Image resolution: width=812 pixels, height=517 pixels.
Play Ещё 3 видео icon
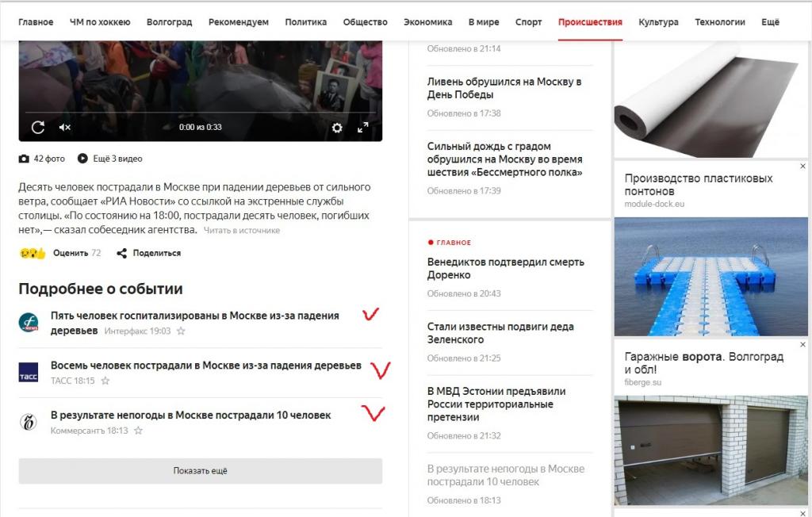[x=82, y=159]
